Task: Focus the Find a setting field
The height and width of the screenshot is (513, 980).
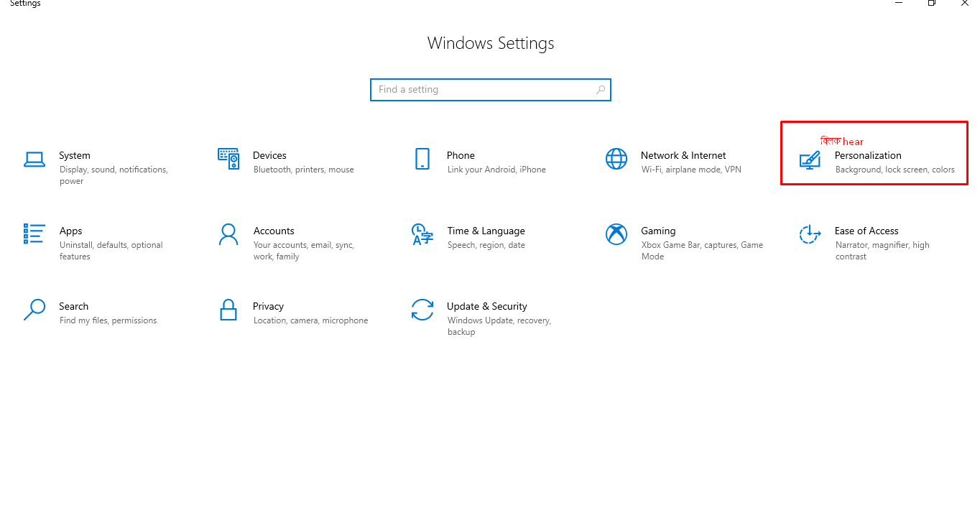Action: [x=491, y=90]
